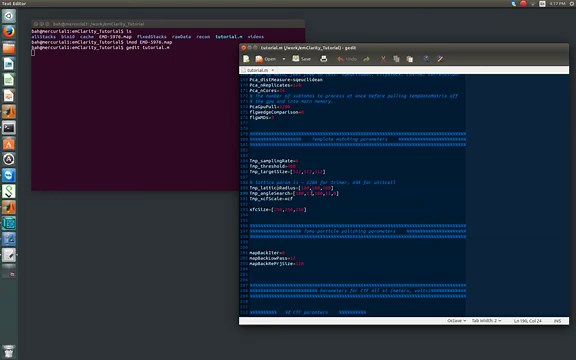Open MATLAB icon directly above Terminal launcher
The image size is (576, 360).
9,112
